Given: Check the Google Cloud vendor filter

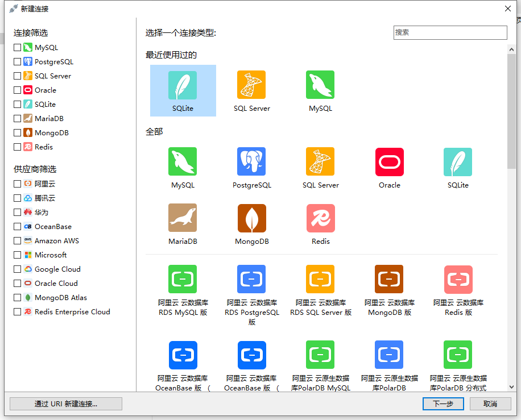Looking at the screenshot, I should point(17,269).
